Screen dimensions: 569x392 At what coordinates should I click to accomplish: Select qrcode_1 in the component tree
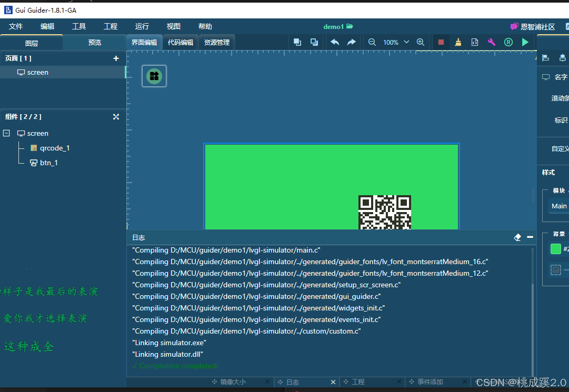tap(54, 148)
